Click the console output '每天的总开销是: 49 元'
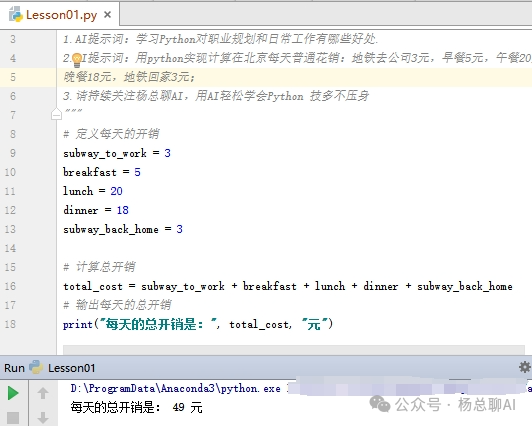Screen dimensions: 532x426 click(136, 407)
